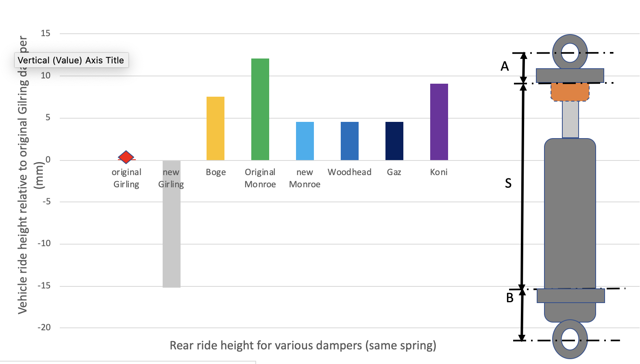Viewport: 640px width, 364px height.
Task: Select the purple Koni bar
Action: pyautogui.click(x=439, y=122)
